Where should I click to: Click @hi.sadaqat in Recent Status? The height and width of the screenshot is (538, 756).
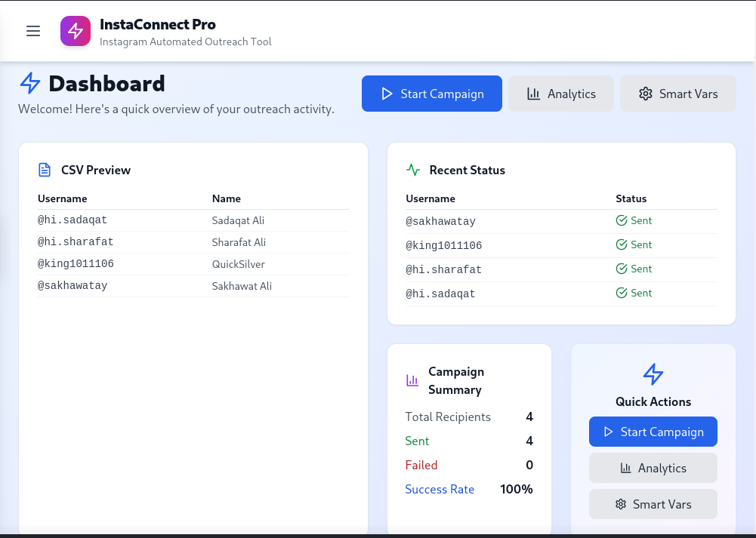[440, 294]
